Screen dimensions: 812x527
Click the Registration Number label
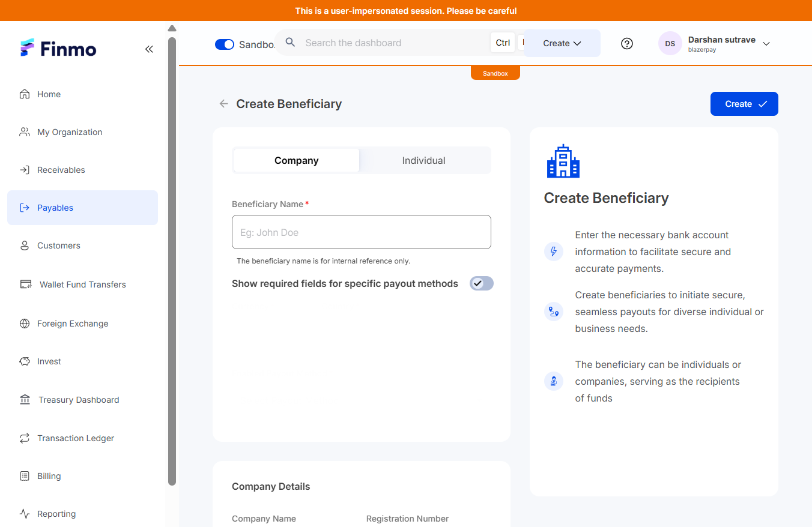click(x=407, y=519)
